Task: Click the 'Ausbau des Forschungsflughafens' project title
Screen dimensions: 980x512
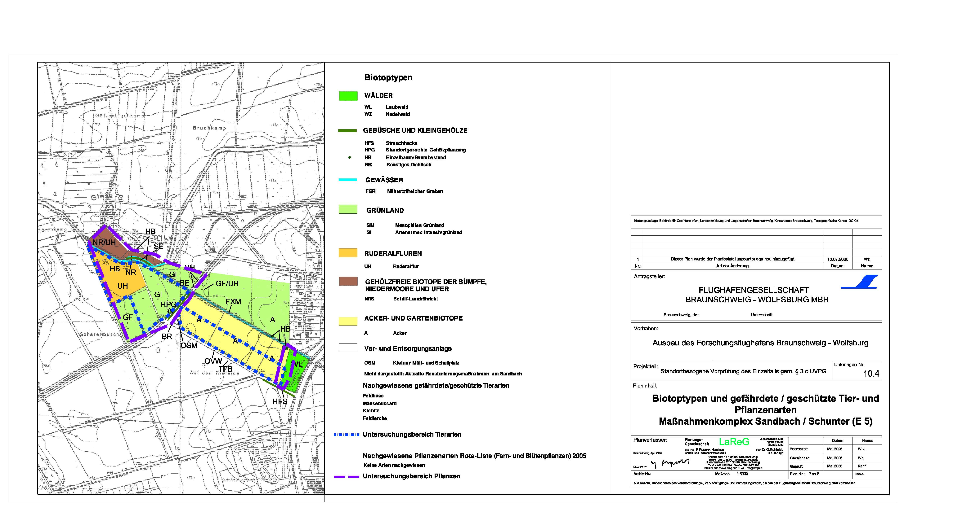Action: [x=760, y=343]
